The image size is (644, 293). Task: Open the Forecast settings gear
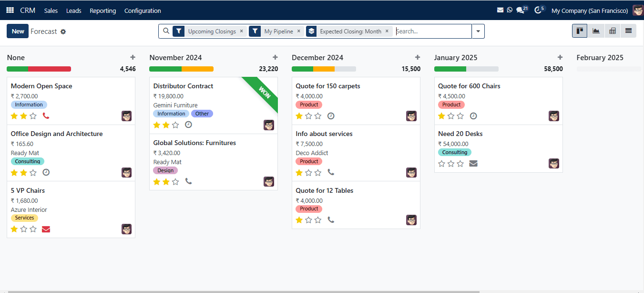(63, 31)
